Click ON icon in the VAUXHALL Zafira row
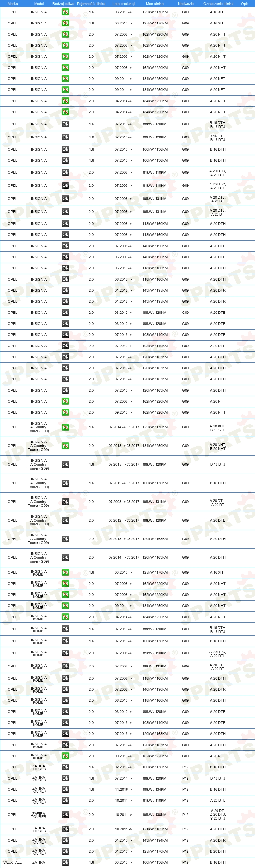Image resolution: width=255 pixels, height=868 pixels. click(65, 862)
